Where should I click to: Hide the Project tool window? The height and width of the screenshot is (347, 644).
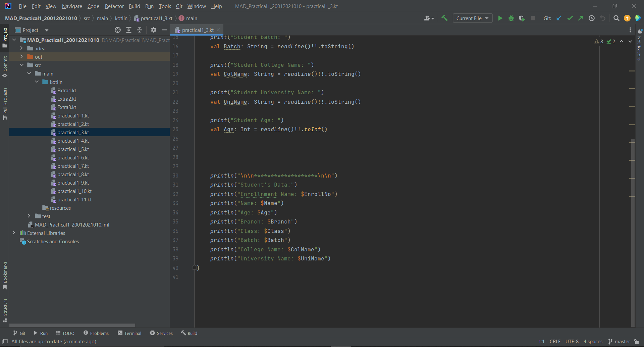pos(164,30)
